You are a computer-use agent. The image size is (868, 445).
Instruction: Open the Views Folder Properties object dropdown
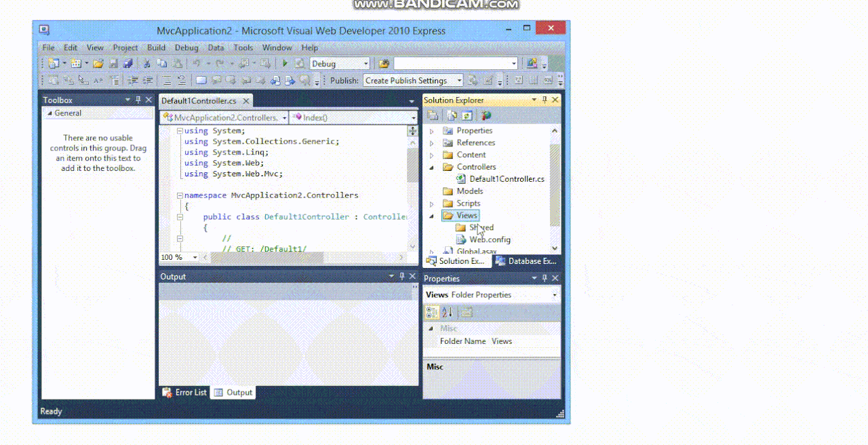[x=555, y=294]
